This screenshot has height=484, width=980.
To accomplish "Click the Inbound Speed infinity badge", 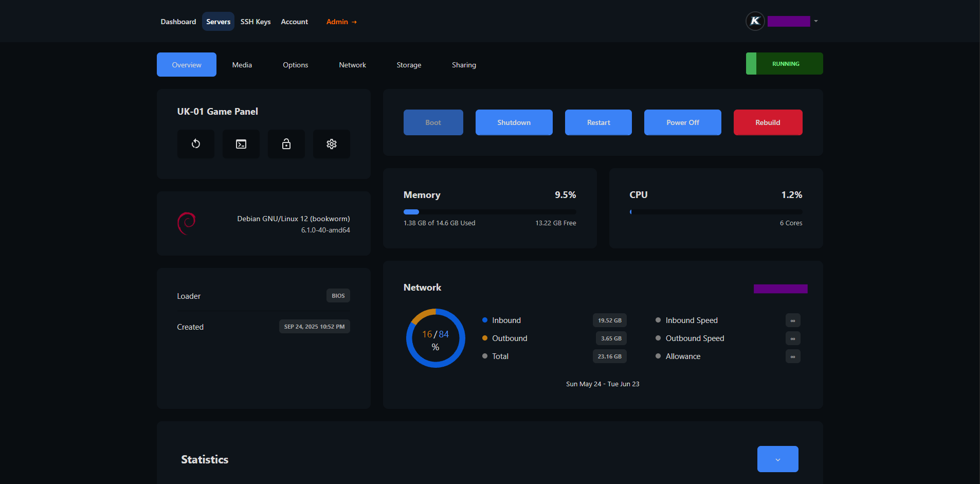I will [793, 320].
